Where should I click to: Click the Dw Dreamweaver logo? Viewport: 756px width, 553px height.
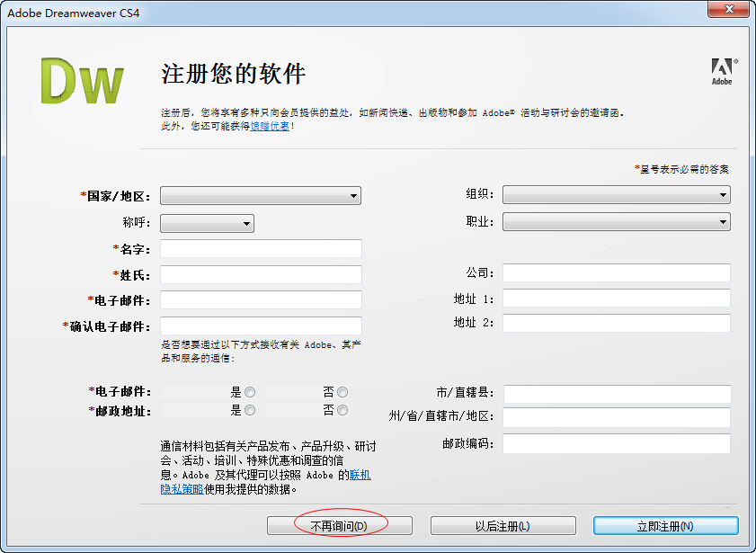tap(83, 81)
